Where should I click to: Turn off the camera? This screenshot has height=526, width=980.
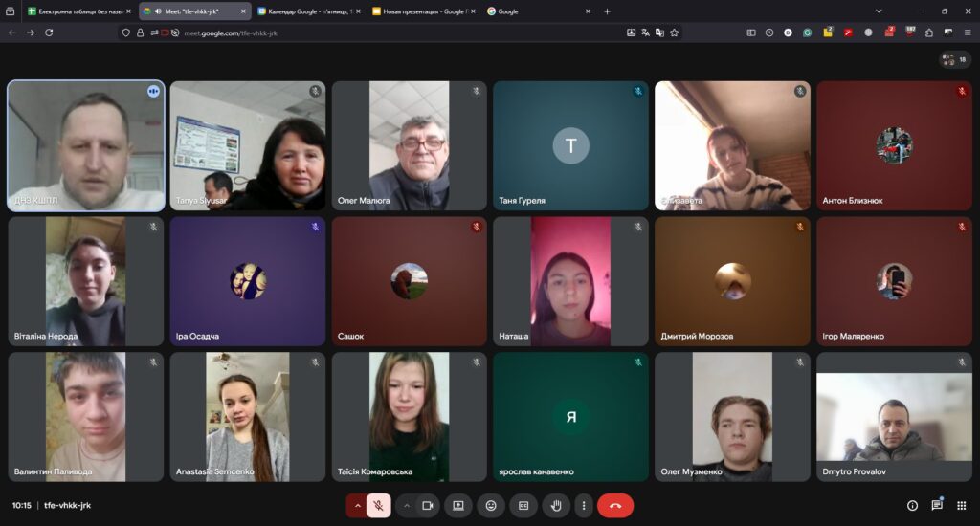point(428,505)
